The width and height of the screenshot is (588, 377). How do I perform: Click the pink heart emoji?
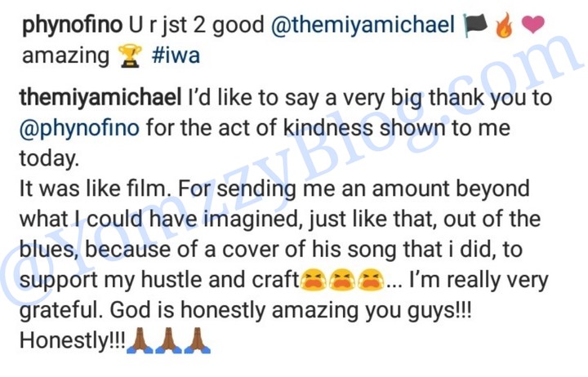pos(532,24)
